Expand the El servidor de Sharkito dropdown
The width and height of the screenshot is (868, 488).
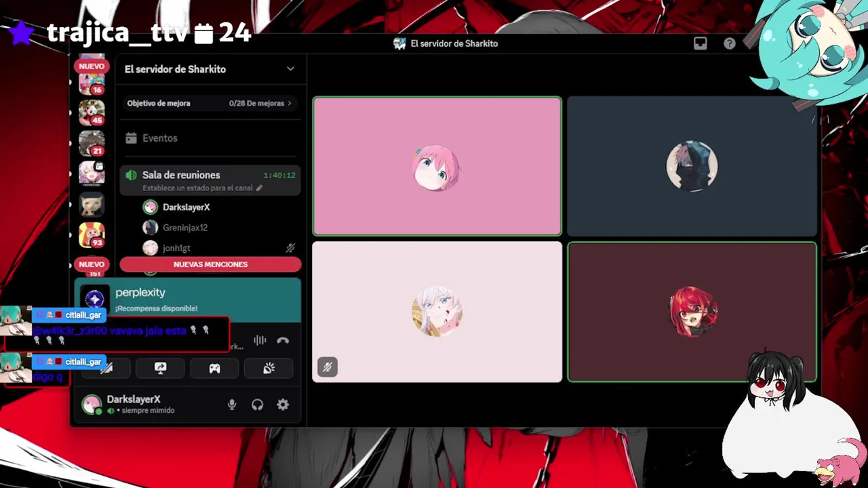[x=290, y=69]
